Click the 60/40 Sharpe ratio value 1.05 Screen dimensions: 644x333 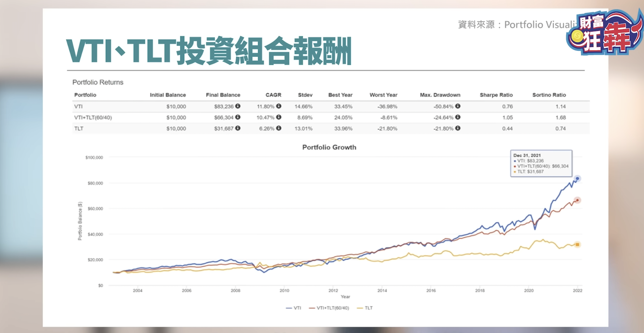pyautogui.click(x=508, y=118)
